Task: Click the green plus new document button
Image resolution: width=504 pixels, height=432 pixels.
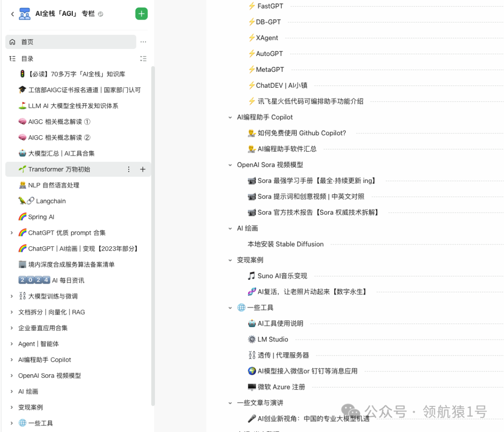Action: pyautogui.click(x=141, y=14)
